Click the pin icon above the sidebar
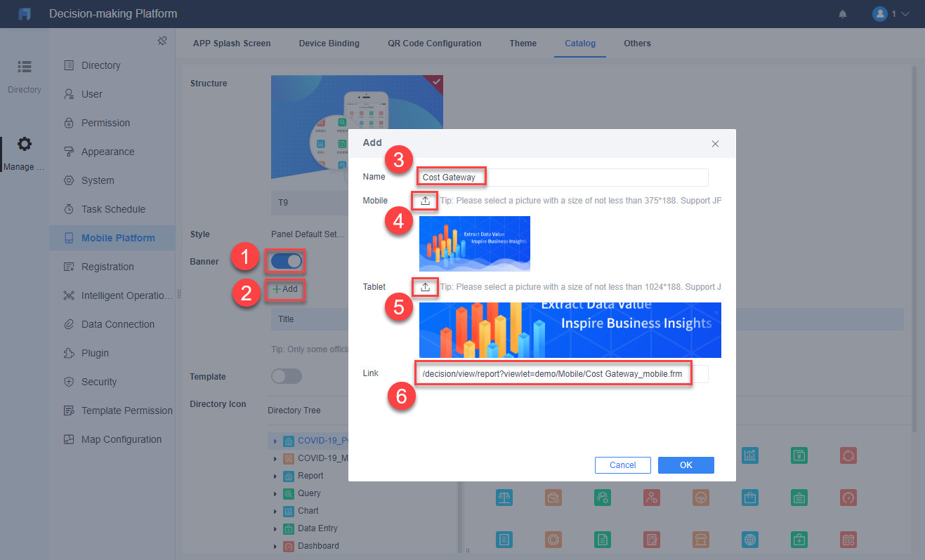This screenshot has height=560, width=925. pyautogui.click(x=162, y=41)
